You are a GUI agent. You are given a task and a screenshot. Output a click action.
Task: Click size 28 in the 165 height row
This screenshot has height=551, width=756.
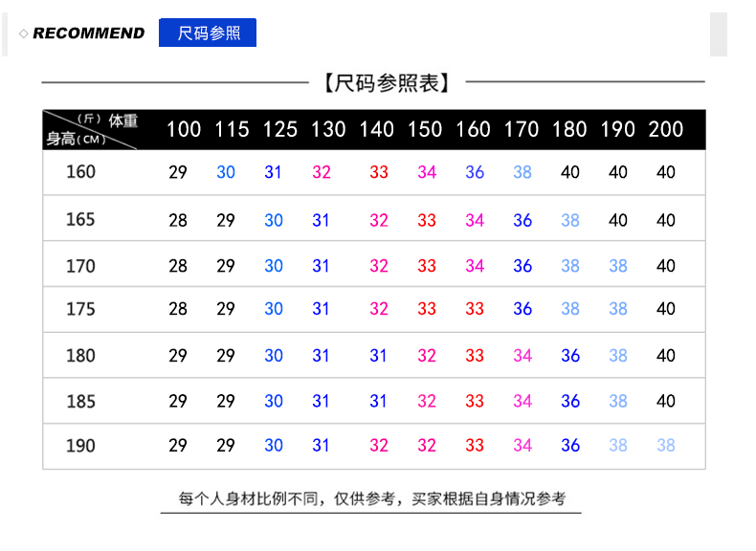(x=177, y=220)
